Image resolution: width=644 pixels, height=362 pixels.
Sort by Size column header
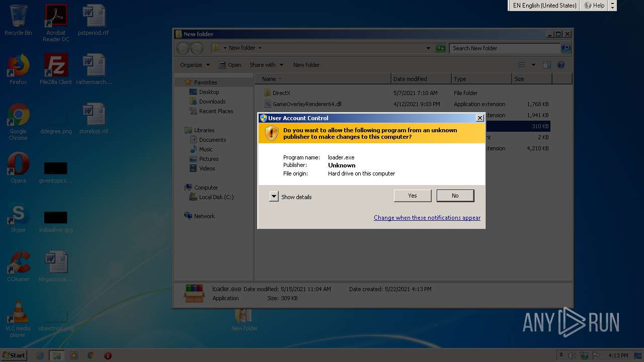532,79
